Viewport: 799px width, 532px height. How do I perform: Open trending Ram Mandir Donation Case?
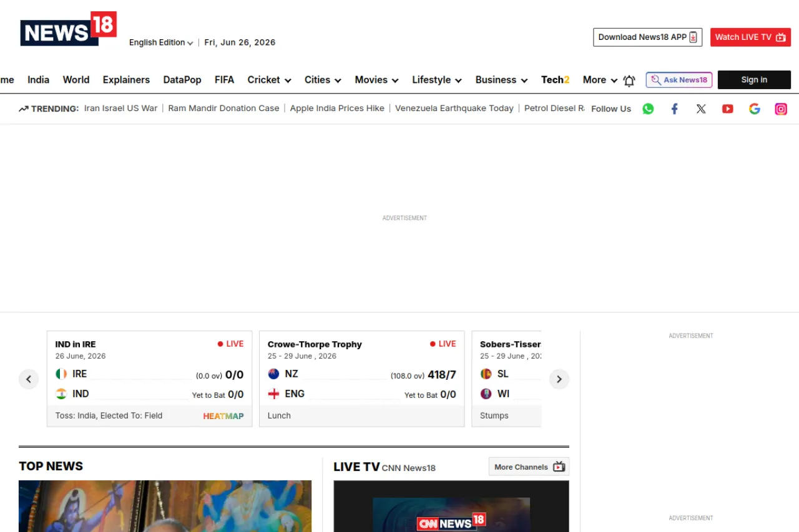[223, 109]
